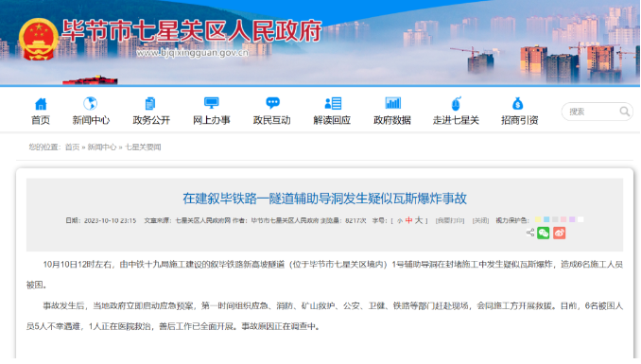This screenshot has height=364, width=641.
Task: Select the yellow eye-protection color swatch
Action: click(538, 219)
